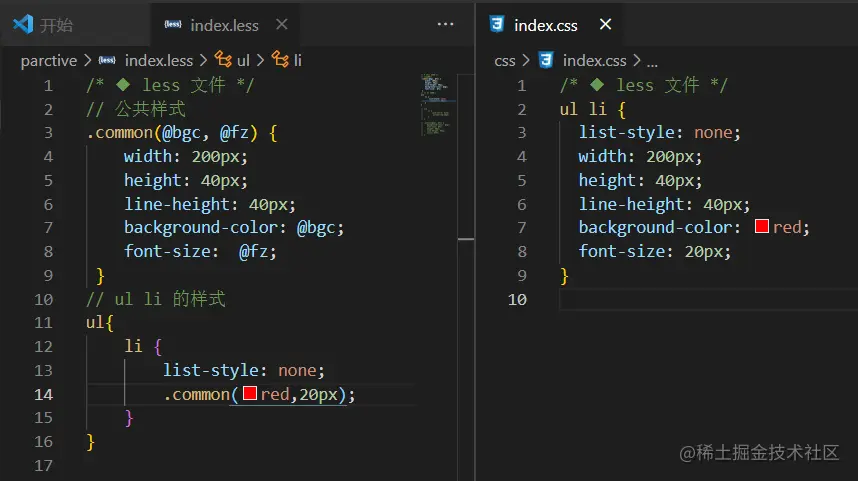858x481 pixels.
Task: Click the CSS file icon on the index.css tab
Action: click(497, 25)
